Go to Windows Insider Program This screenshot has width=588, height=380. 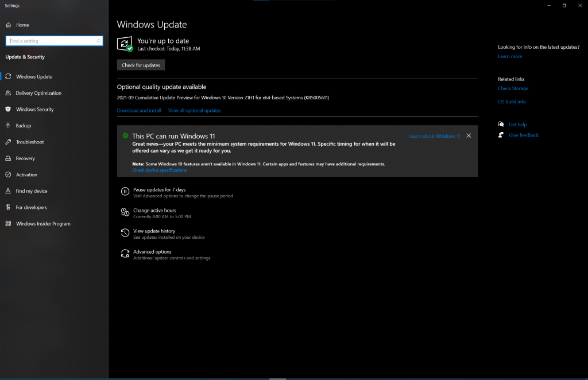43,224
